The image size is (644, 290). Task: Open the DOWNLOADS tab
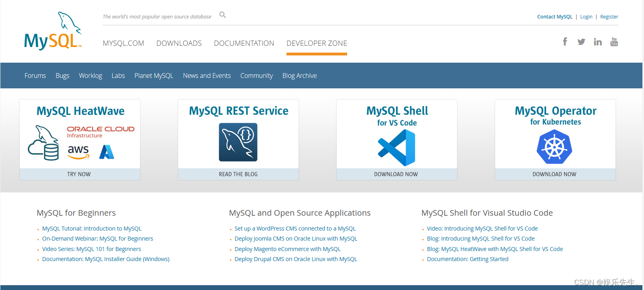[179, 43]
